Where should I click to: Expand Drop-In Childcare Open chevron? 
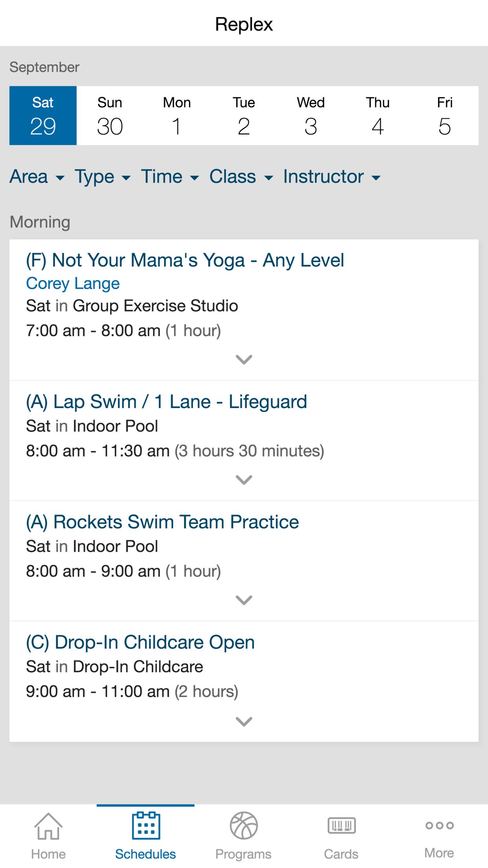pyautogui.click(x=244, y=721)
